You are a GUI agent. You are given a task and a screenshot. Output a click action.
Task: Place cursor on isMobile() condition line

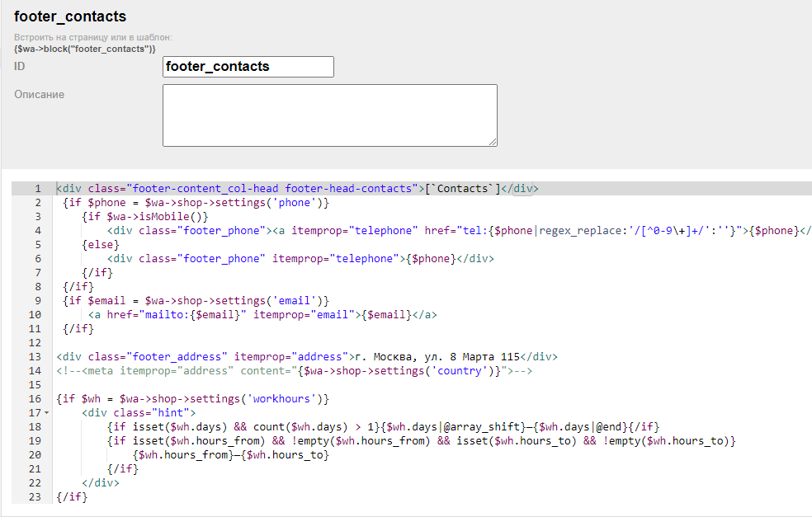point(145,217)
